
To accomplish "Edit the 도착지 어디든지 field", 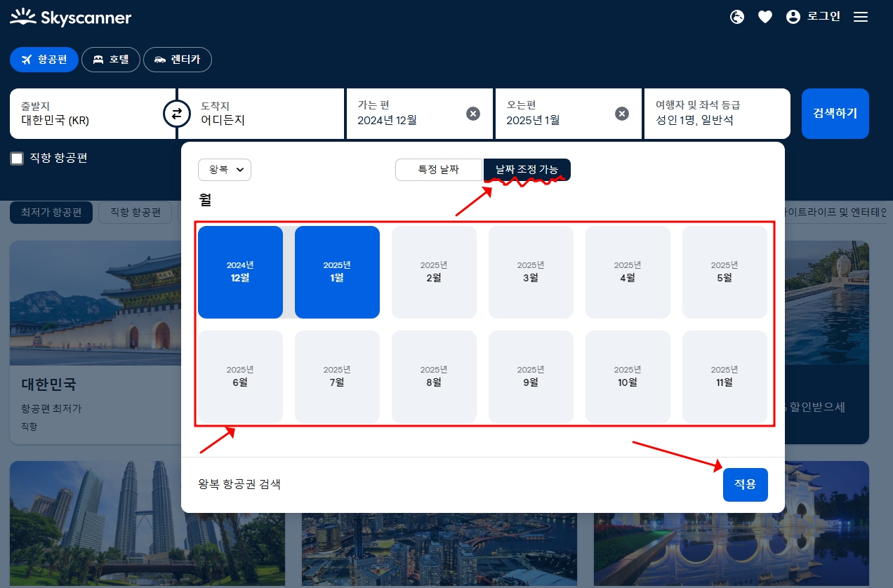I will tap(261, 114).
